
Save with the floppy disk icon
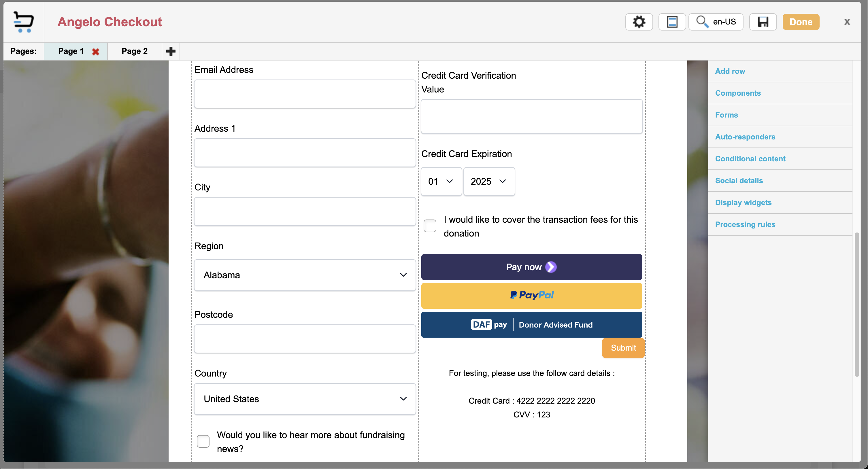click(x=763, y=22)
